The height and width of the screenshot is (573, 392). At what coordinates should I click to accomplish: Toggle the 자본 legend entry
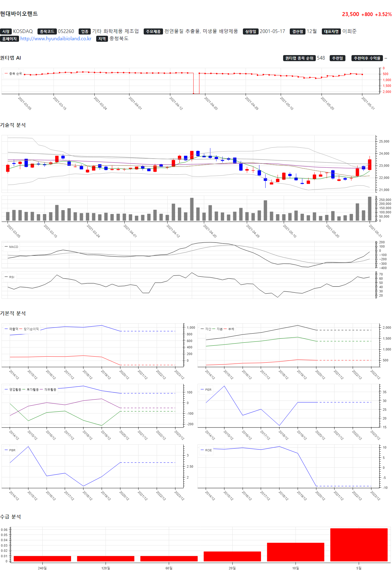tap(217, 329)
